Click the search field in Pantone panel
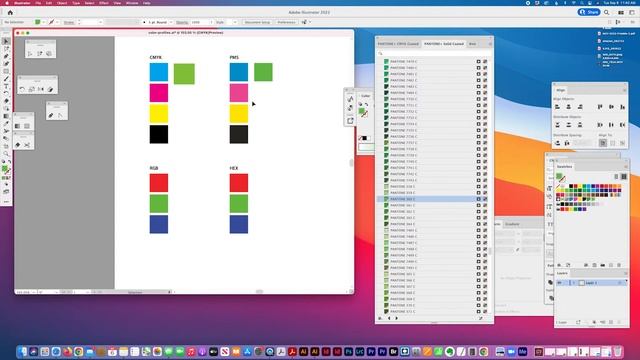This screenshot has width=640, height=360. (434, 53)
